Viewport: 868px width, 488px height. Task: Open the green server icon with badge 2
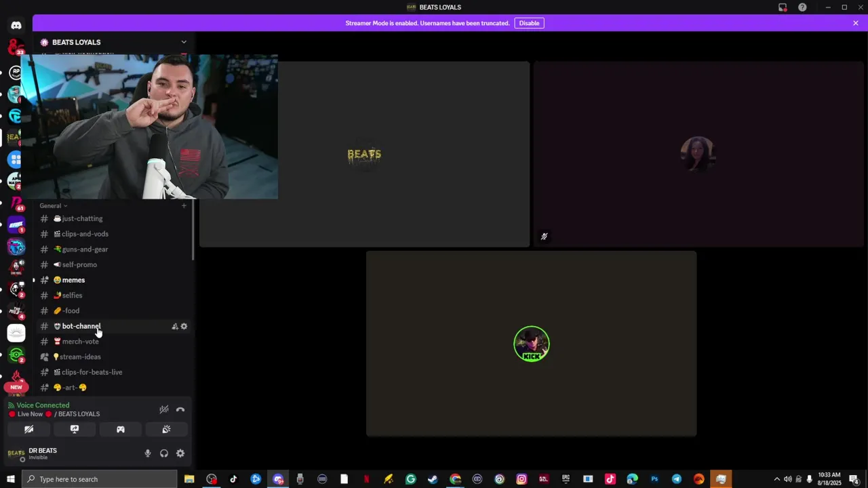point(16,354)
